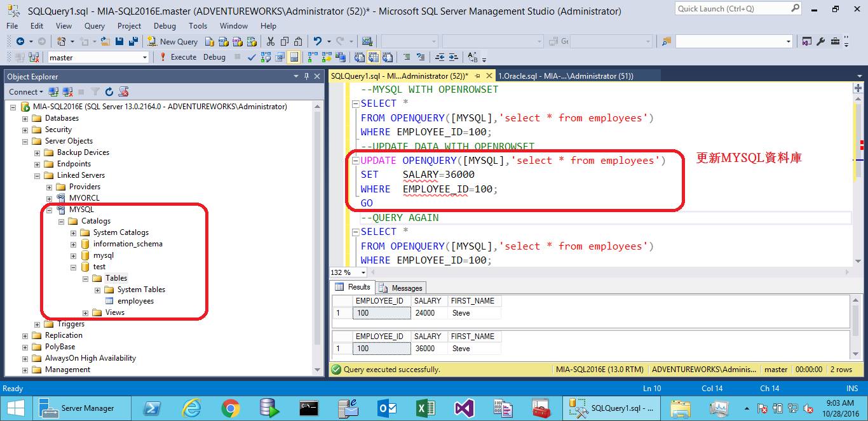The height and width of the screenshot is (421, 868).
Task: Click the Decrease Indent icon
Action: pyautogui.click(x=440, y=57)
